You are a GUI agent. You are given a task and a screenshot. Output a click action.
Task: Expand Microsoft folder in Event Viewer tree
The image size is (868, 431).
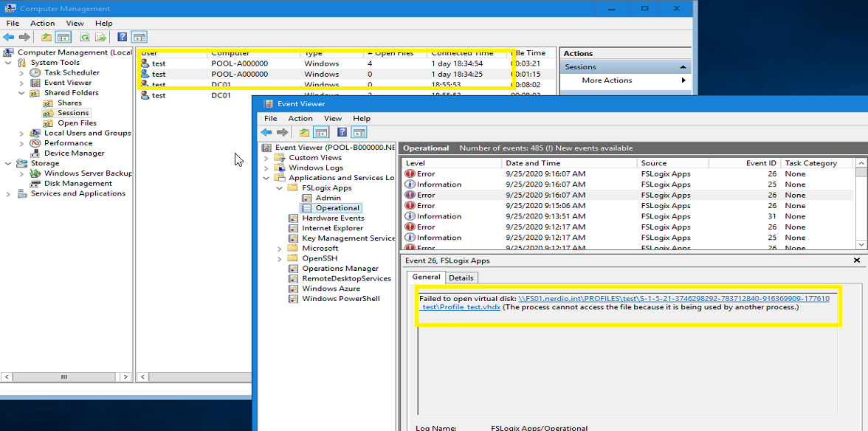280,249
